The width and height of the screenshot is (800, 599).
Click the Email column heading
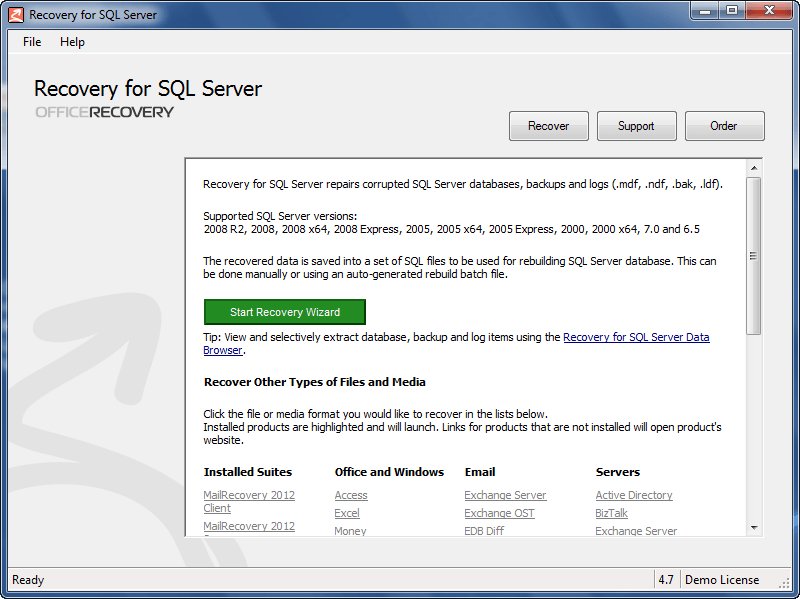(480, 472)
